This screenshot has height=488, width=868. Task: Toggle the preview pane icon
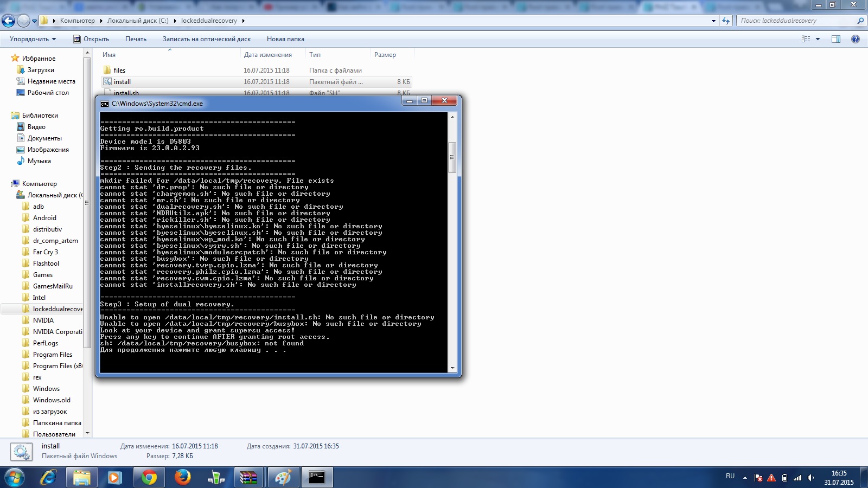point(836,39)
